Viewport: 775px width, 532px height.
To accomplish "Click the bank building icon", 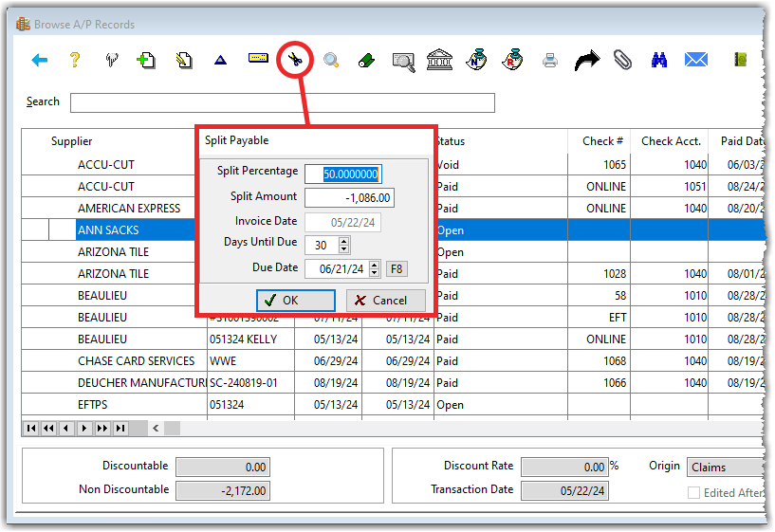I will 439,60.
